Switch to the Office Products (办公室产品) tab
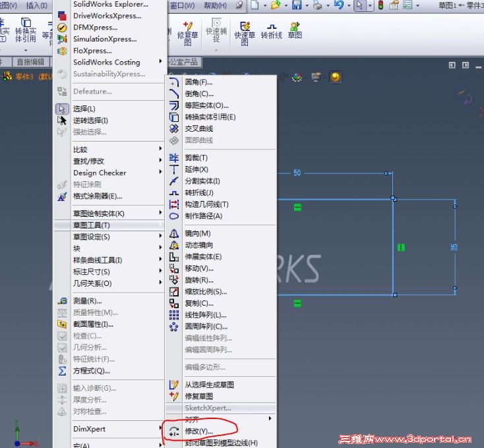484x448 pixels. pos(184,62)
